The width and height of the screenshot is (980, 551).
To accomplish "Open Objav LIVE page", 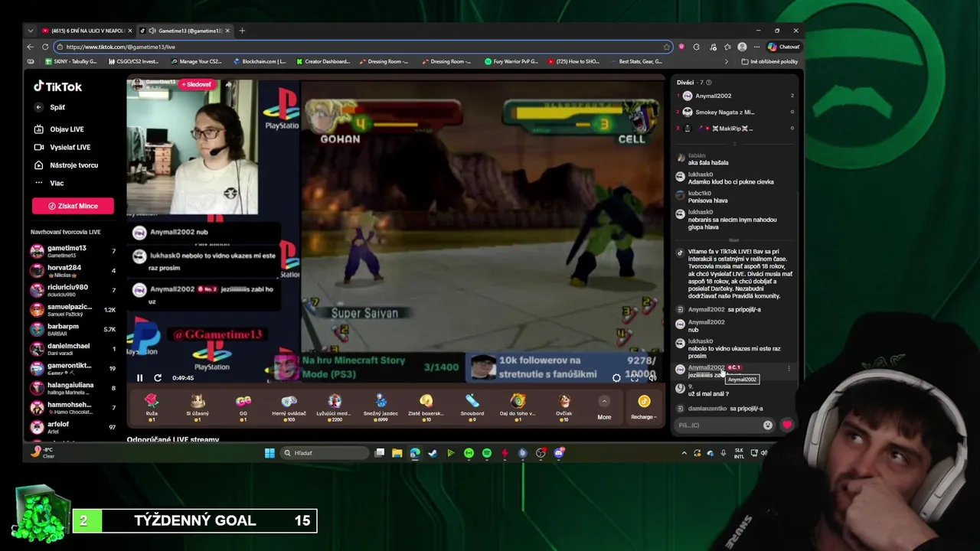I will [x=60, y=129].
